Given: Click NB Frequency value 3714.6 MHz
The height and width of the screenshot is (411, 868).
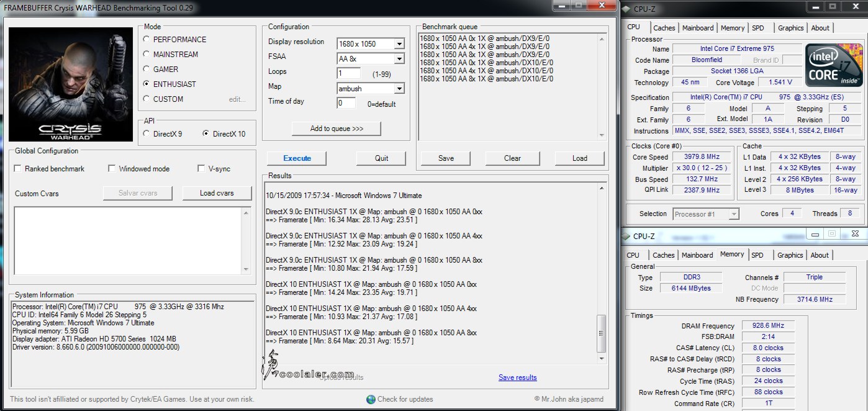Looking at the screenshot, I should point(815,299).
